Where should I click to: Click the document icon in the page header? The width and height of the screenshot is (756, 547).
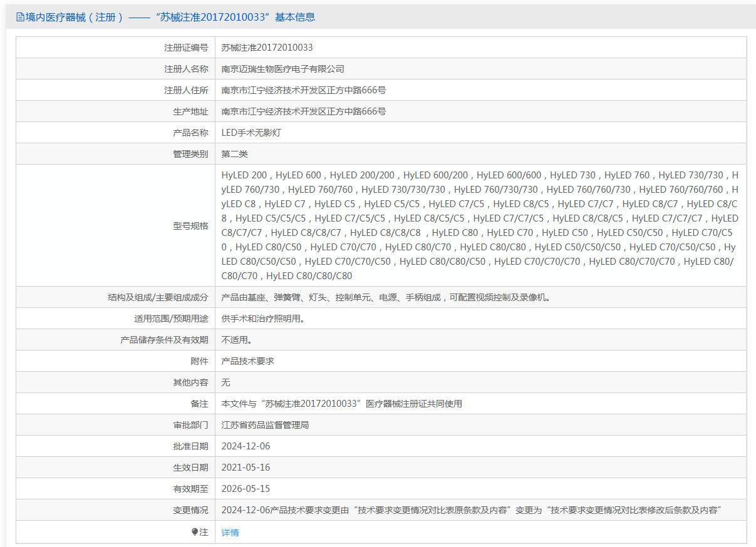[20, 18]
